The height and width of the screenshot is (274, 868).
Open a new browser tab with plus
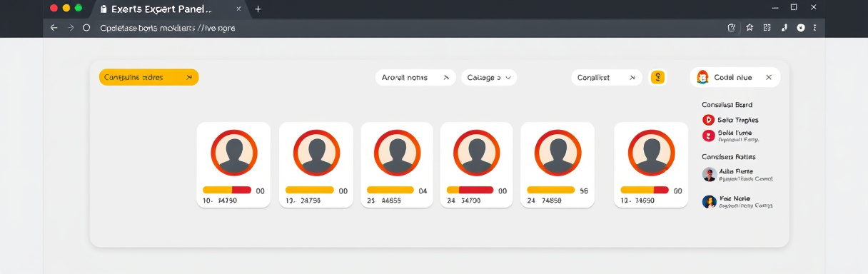[258, 9]
